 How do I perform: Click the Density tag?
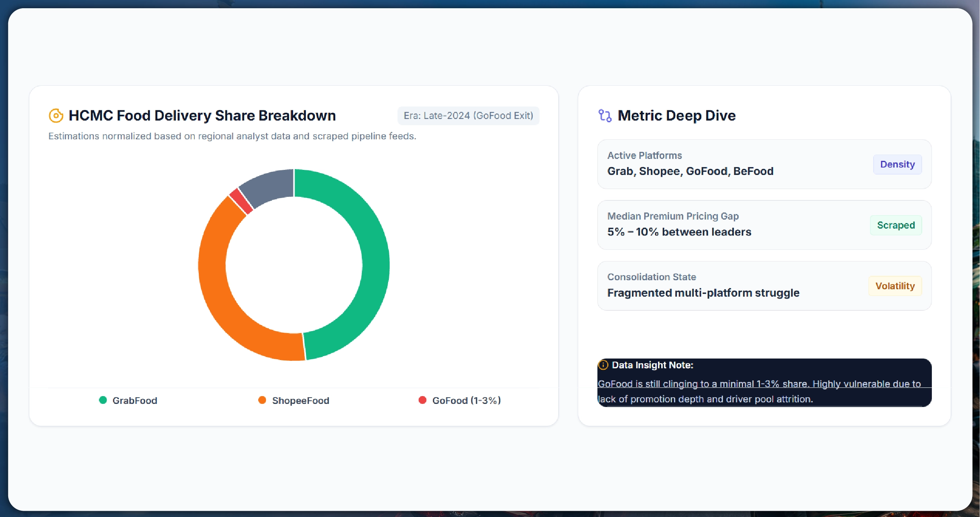(897, 164)
